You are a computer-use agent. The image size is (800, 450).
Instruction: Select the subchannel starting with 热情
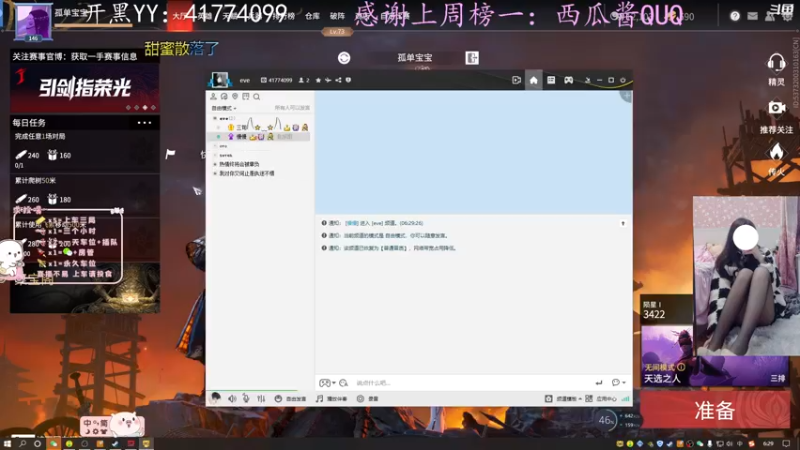pos(239,164)
